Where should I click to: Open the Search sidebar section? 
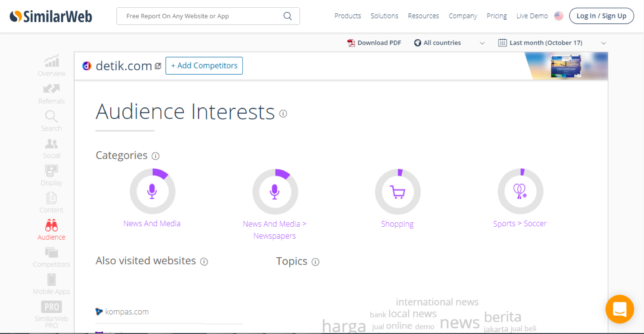coord(51,121)
